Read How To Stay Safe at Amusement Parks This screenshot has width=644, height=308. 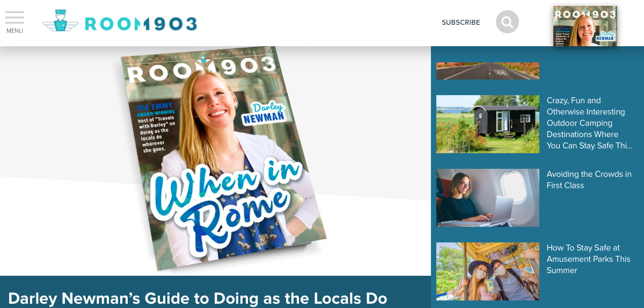click(589, 259)
